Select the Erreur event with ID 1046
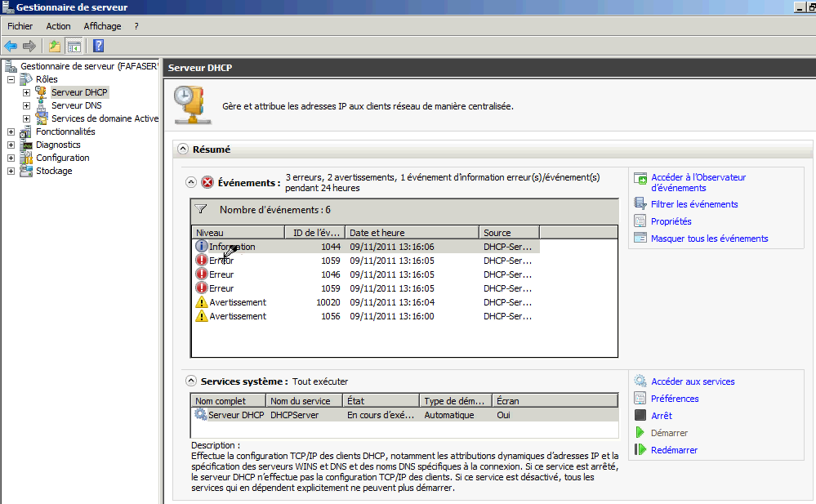Screen dimensions: 816x504 366,274
